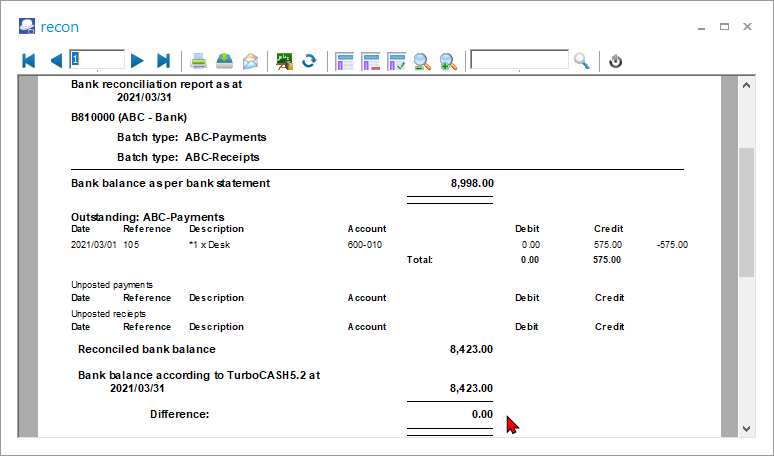The height and width of the screenshot is (456, 774).
Task: Click the search magnifier button
Action: [582, 61]
